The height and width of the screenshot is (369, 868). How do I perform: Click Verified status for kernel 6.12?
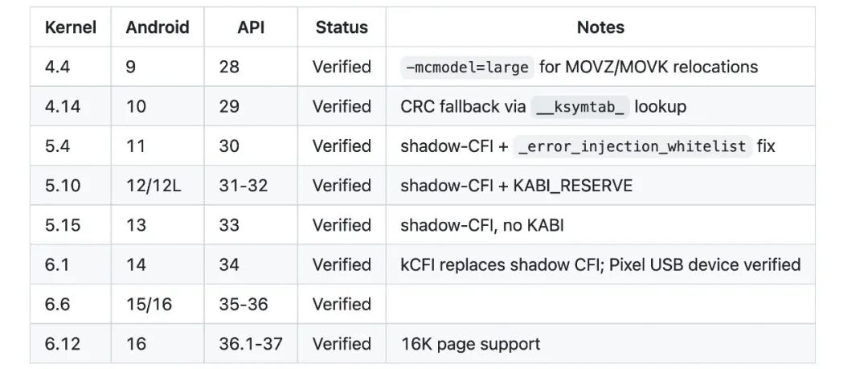pos(342,343)
